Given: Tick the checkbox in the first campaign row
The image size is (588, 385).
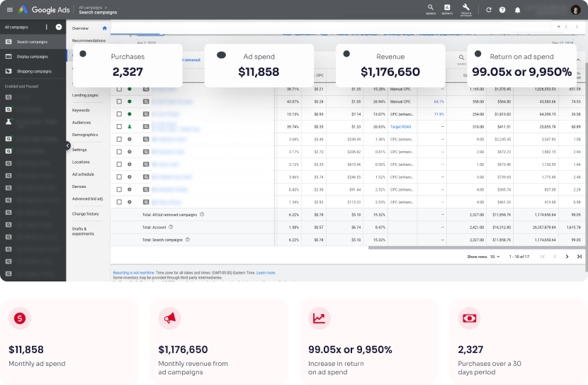Looking at the screenshot, I should click(x=119, y=89).
